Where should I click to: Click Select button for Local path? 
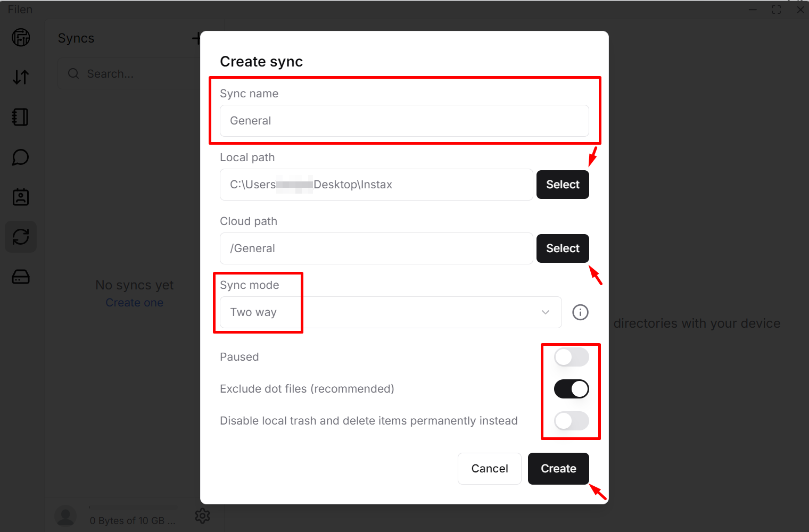point(563,185)
